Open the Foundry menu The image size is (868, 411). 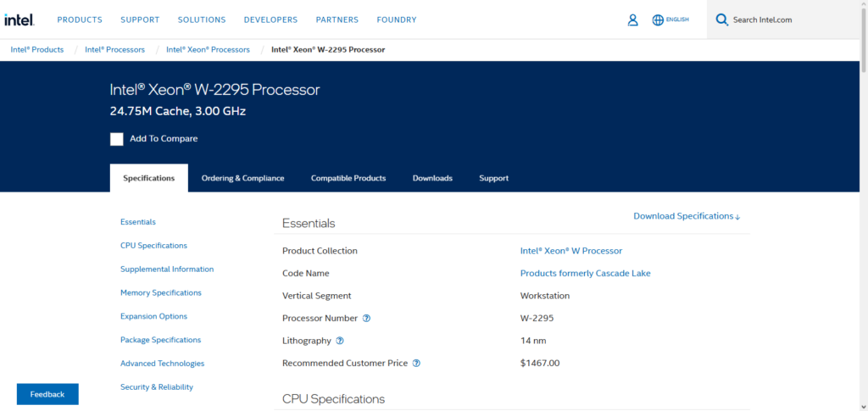coord(397,19)
